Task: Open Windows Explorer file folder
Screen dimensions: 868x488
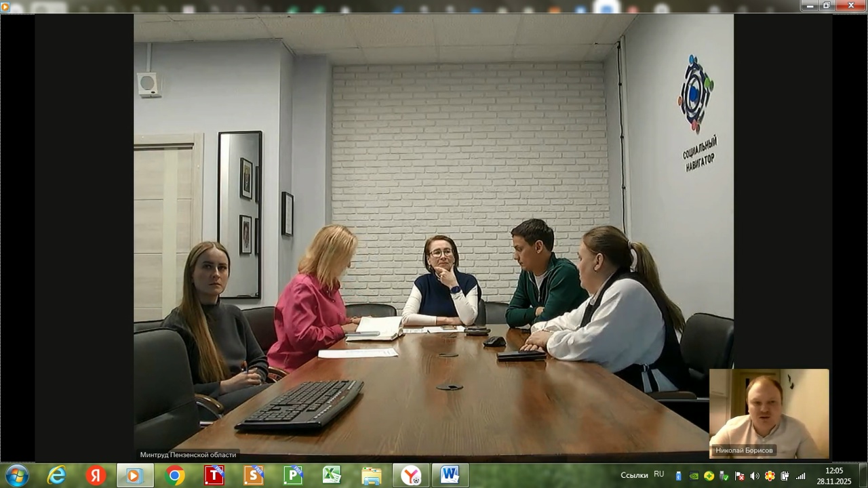Action: pyautogui.click(x=371, y=476)
